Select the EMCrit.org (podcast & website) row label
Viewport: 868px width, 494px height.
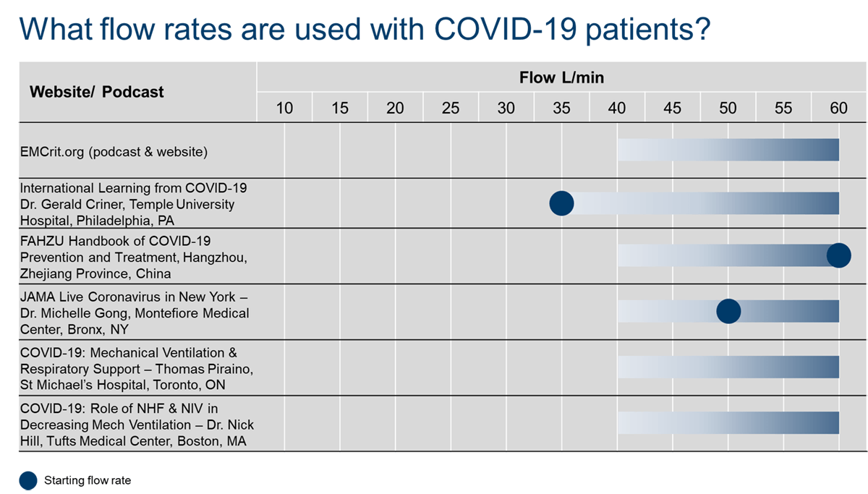tap(114, 152)
